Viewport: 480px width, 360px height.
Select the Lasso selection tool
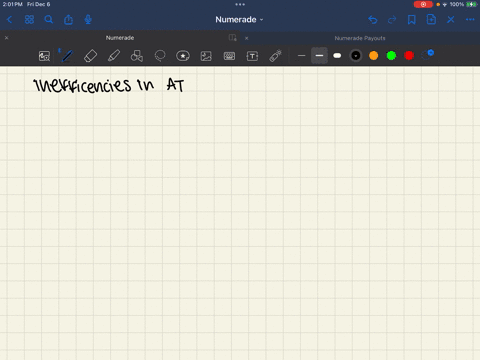(x=160, y=56)
